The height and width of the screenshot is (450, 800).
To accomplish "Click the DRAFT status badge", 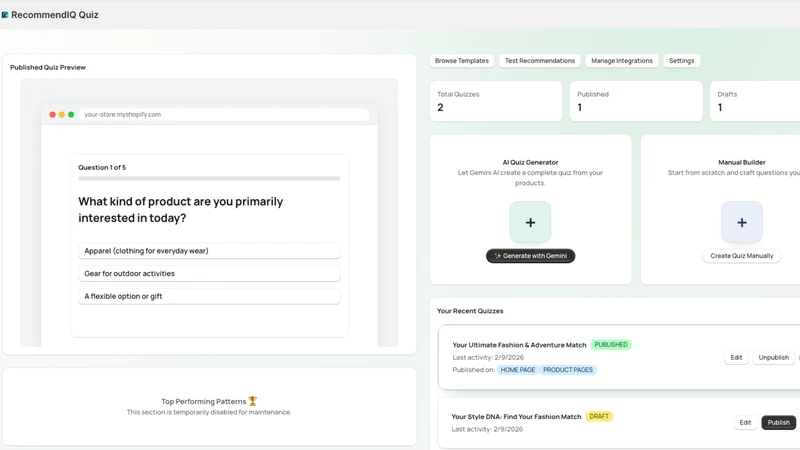I will click(599, 416).
